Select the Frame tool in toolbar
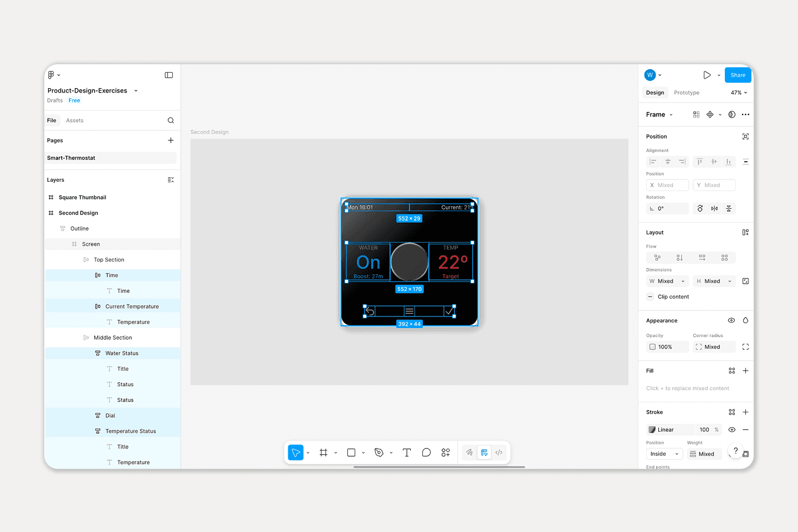Screen dimensions: 798x532 pos(324,453)
